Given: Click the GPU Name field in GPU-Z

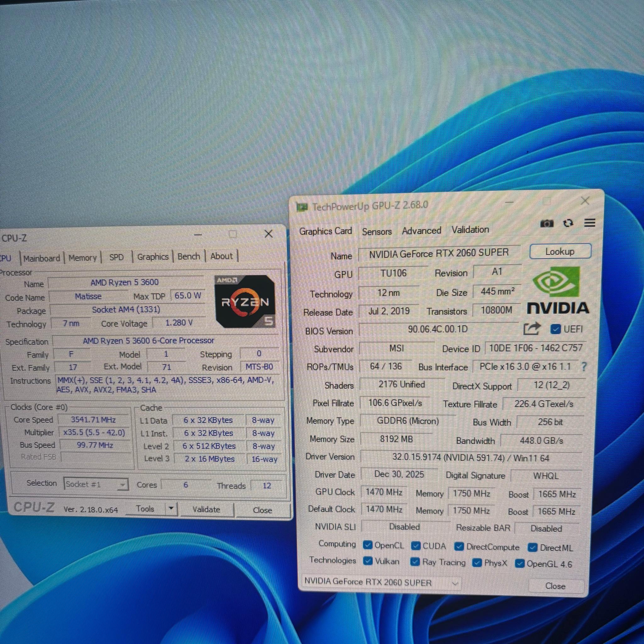Looking at the screenshot, I should (439, 253).
